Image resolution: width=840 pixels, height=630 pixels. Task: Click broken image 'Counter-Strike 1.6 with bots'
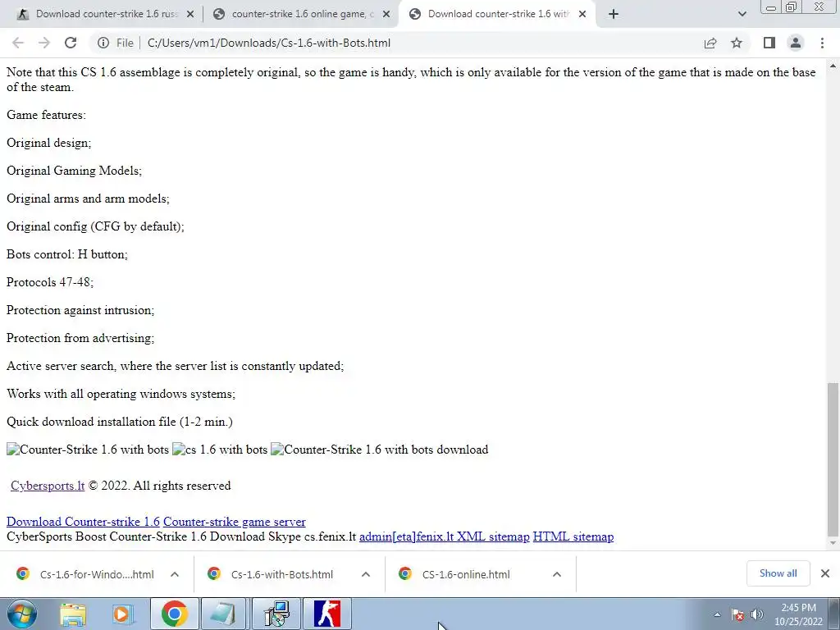pos(88,450)
